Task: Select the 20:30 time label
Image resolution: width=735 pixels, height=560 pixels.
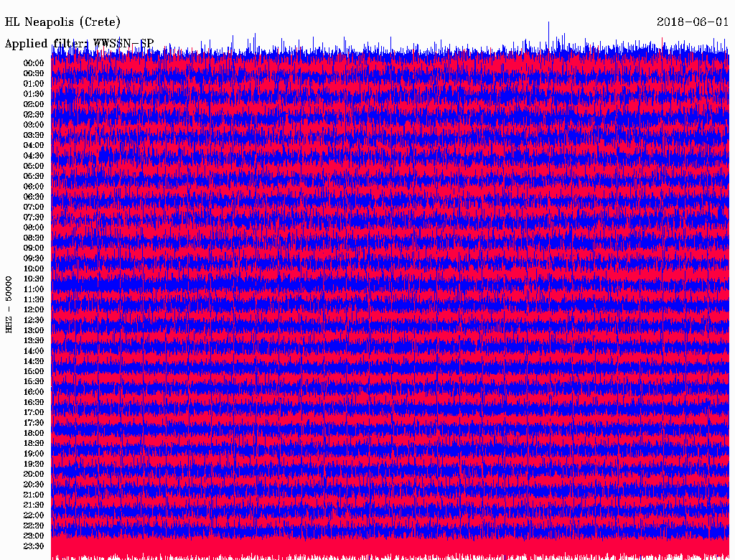Action: (34, 485)
